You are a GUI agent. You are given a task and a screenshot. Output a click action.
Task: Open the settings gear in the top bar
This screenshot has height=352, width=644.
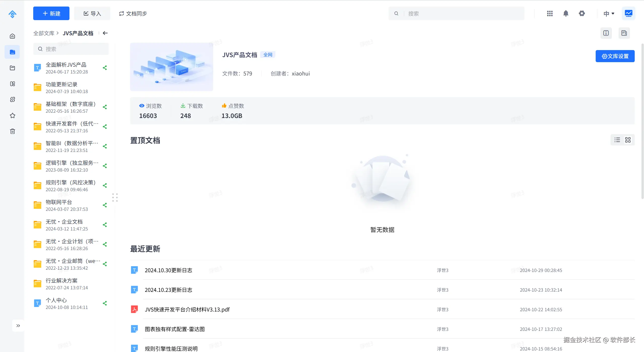[x=582, y=13]
